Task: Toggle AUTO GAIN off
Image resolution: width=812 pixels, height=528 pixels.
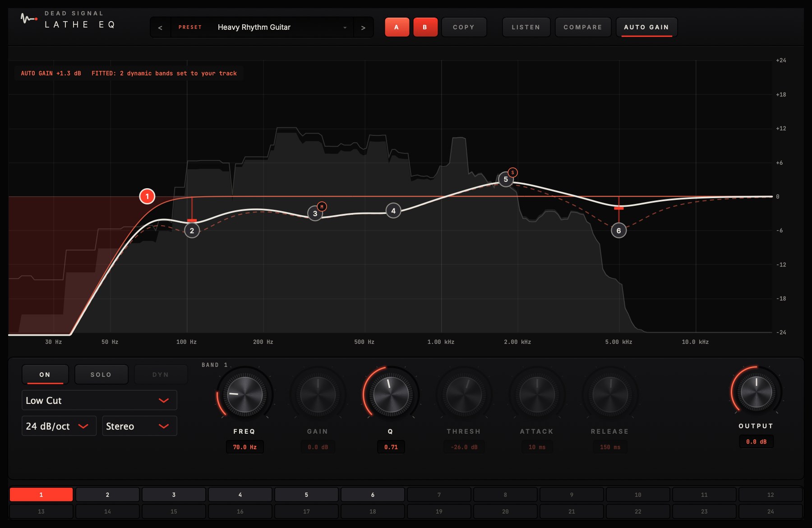Action: (x=646, y=27)
